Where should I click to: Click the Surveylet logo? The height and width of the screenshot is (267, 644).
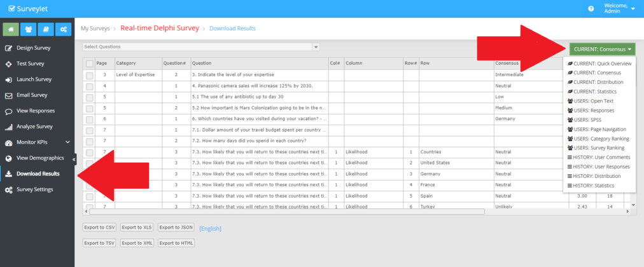point(28,8)
